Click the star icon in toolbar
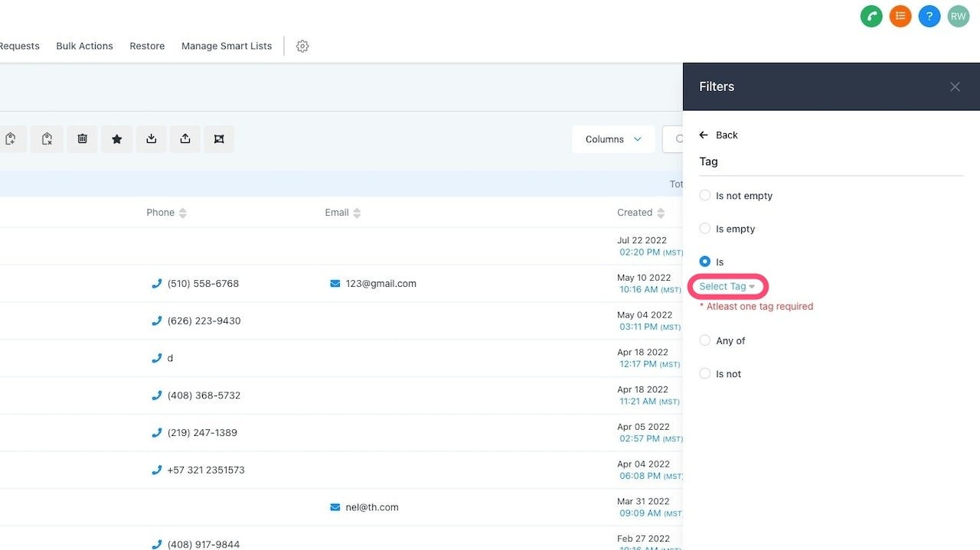 tap(117, 139)
